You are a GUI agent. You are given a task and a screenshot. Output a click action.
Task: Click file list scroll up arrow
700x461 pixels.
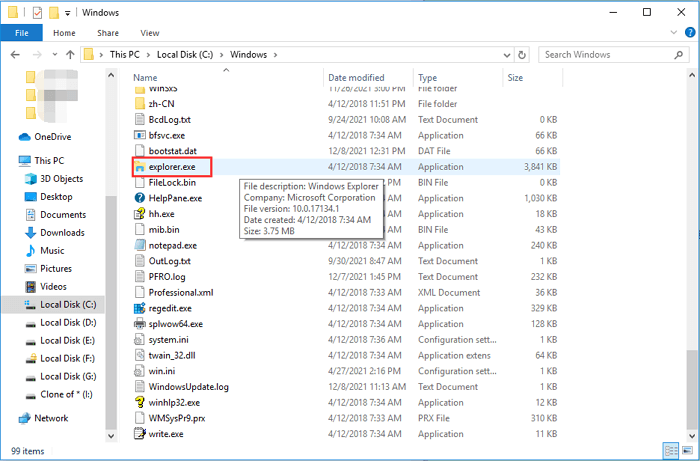point(692,75)
